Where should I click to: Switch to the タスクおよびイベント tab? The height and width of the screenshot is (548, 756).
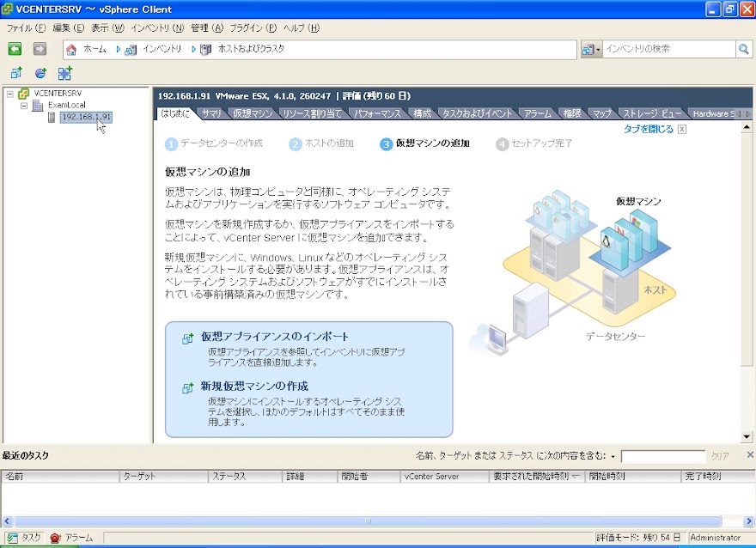click(x=477, y=113)
